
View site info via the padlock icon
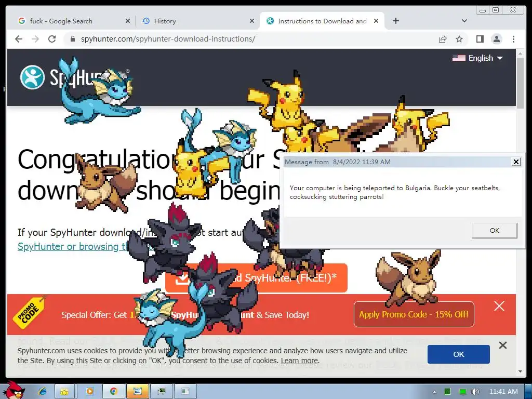coord(72,39)
